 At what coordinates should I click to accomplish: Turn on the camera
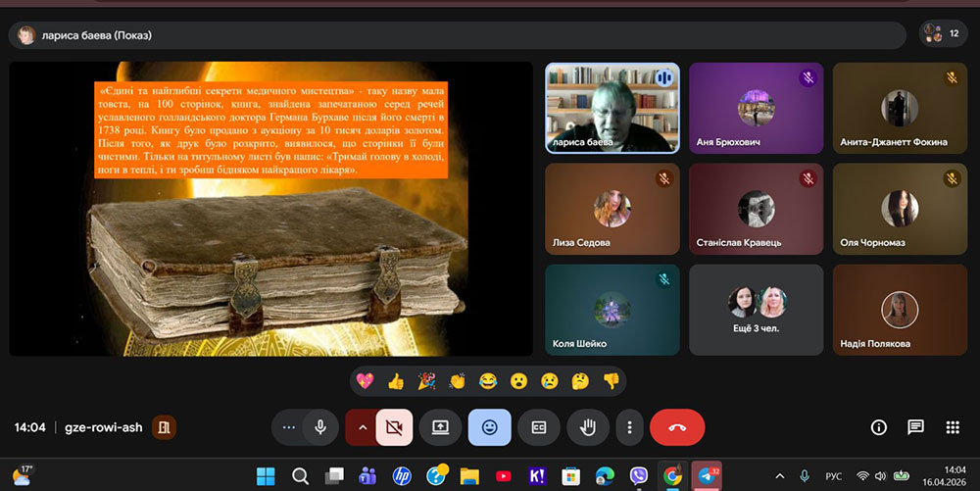pyautogui.click(x=394, y=427)
